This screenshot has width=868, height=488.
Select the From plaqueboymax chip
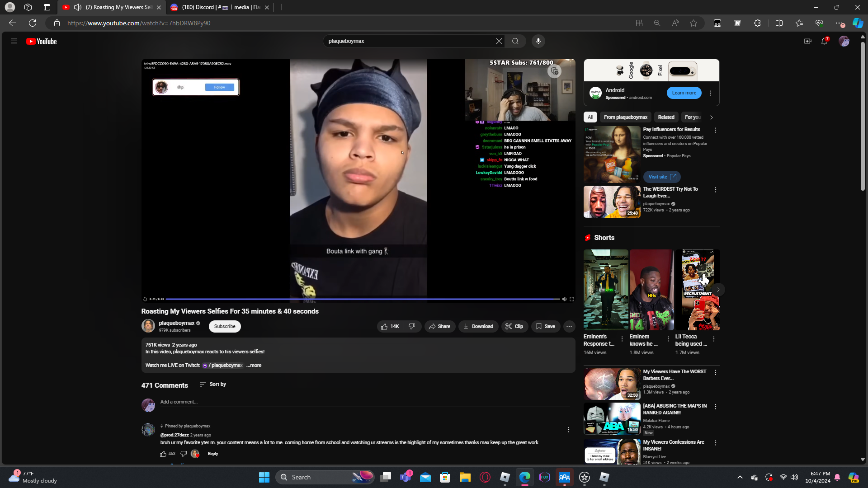[626, 117]
